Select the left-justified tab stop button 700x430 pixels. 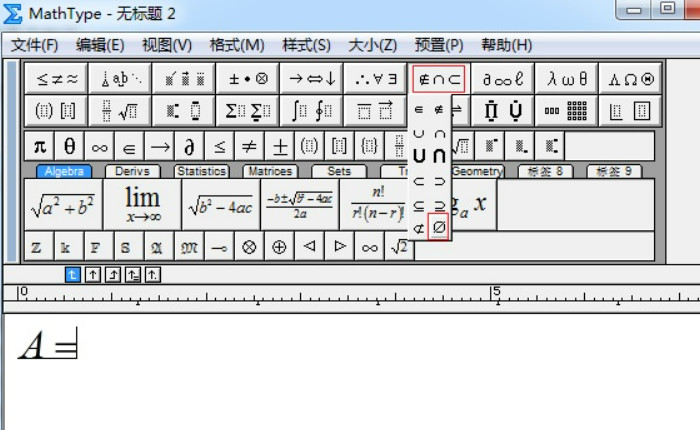click(73, 274)
